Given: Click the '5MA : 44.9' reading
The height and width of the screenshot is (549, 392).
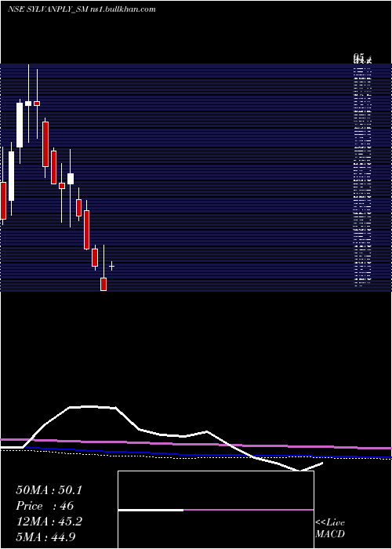Looking at the screenshot, I should (45, 537).
